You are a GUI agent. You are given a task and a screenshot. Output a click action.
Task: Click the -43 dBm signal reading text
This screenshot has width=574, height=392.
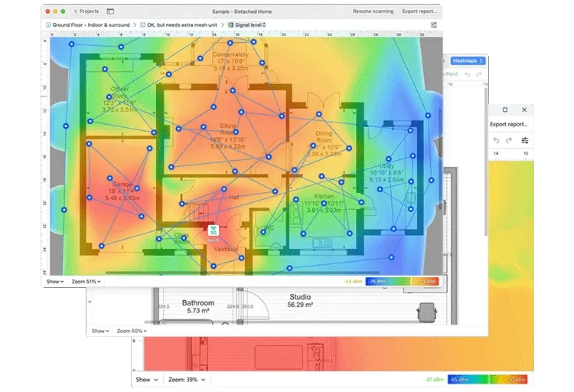click(x=354, y=281)
